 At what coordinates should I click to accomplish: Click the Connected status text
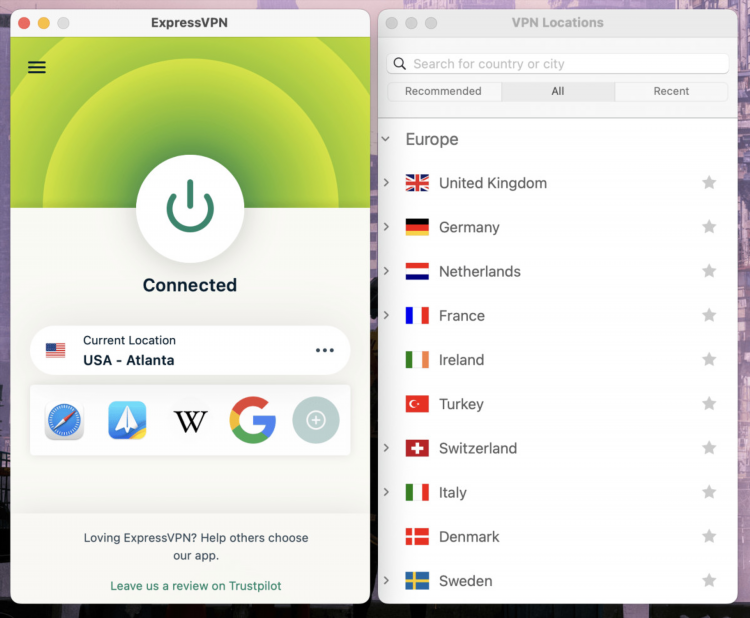[190, 285]
